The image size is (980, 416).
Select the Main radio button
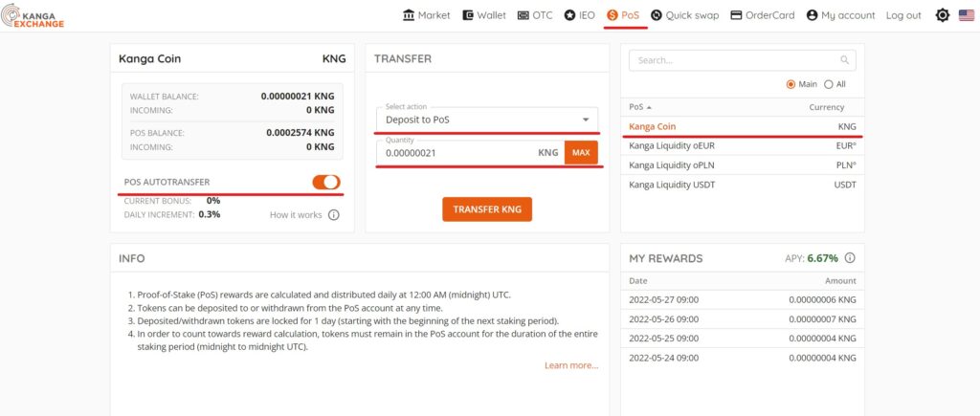point(791,84)
